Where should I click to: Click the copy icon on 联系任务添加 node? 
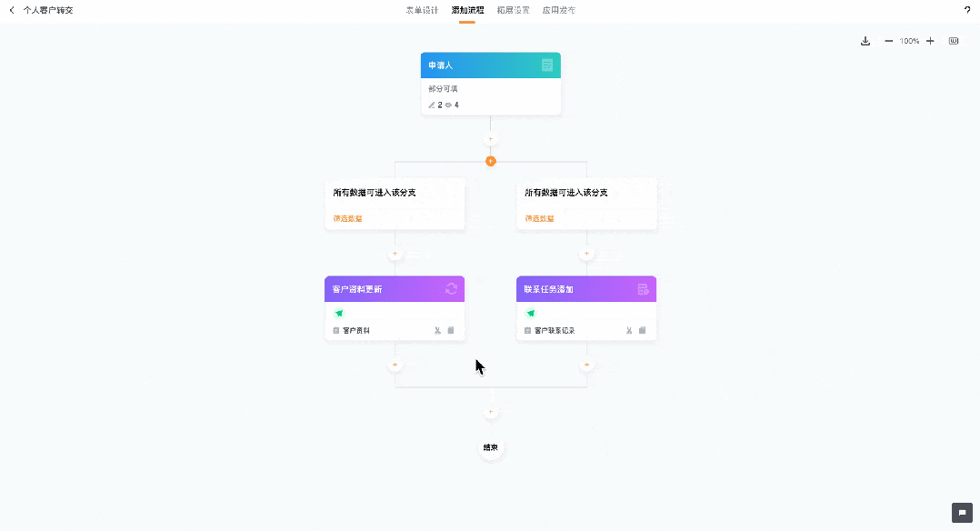[643, 330]
